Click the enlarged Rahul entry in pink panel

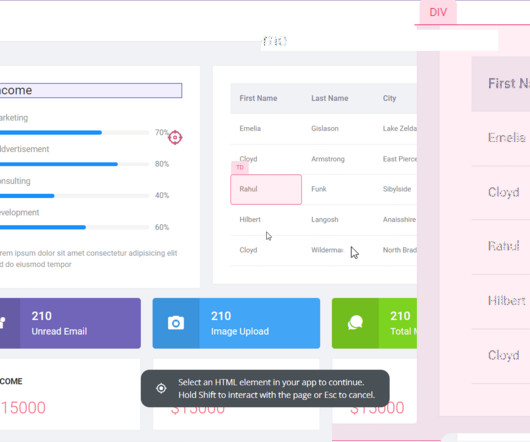pyautogui.click(x=503, y=246)
